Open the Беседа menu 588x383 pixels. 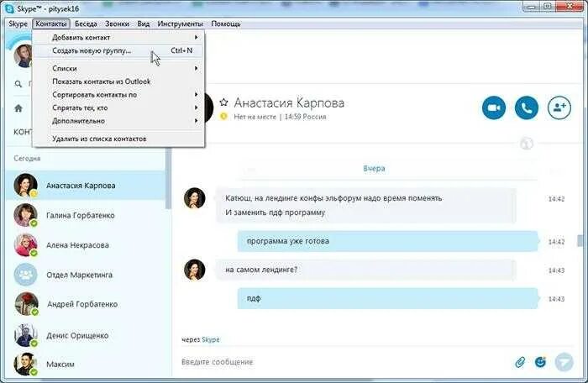[86, 24]
